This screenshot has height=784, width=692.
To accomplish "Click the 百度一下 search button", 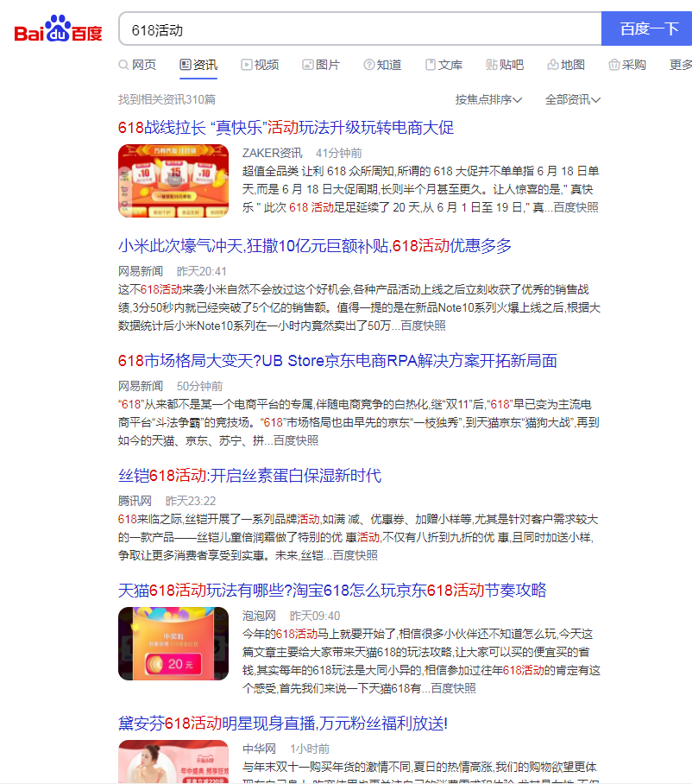I will tap(646, 28).
